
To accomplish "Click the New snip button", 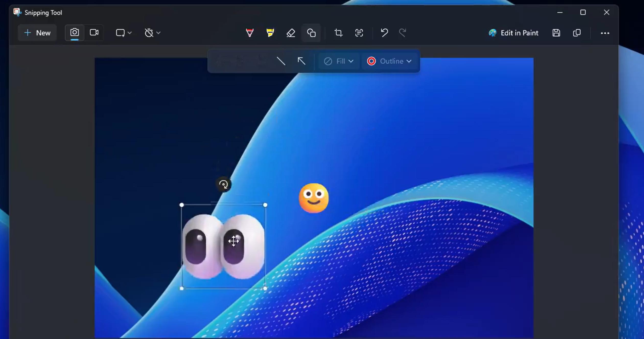I will coord(37,33).
